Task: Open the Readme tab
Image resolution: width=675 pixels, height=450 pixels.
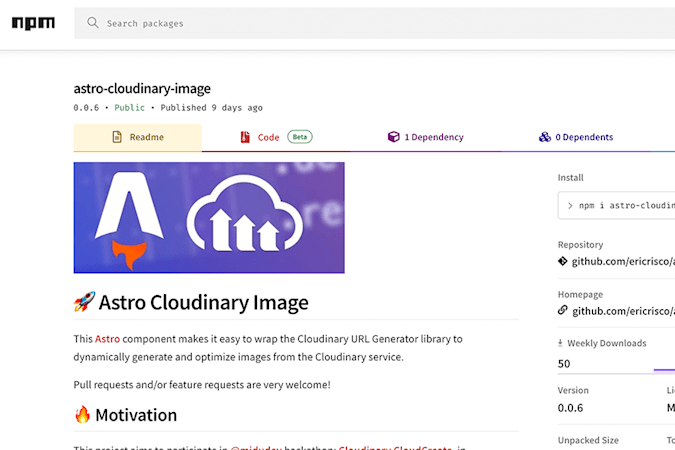Action: click(x=137, y=137)
